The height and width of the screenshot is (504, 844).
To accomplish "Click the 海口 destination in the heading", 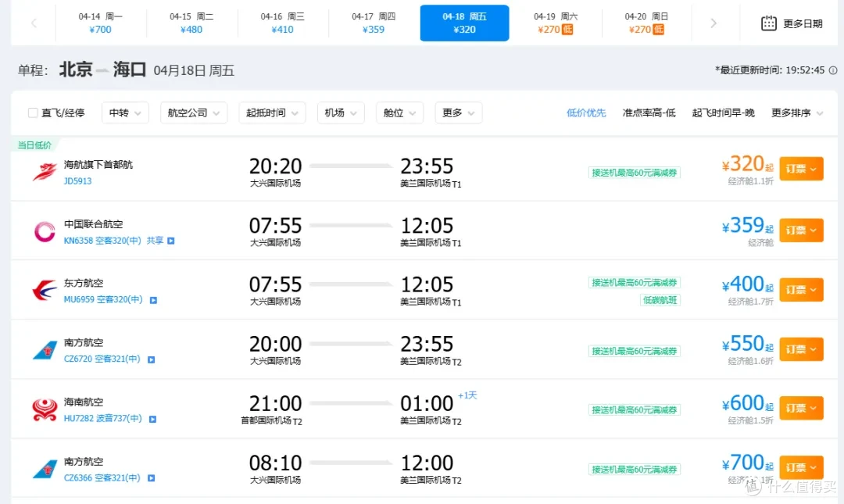I will tap(130, 70).
